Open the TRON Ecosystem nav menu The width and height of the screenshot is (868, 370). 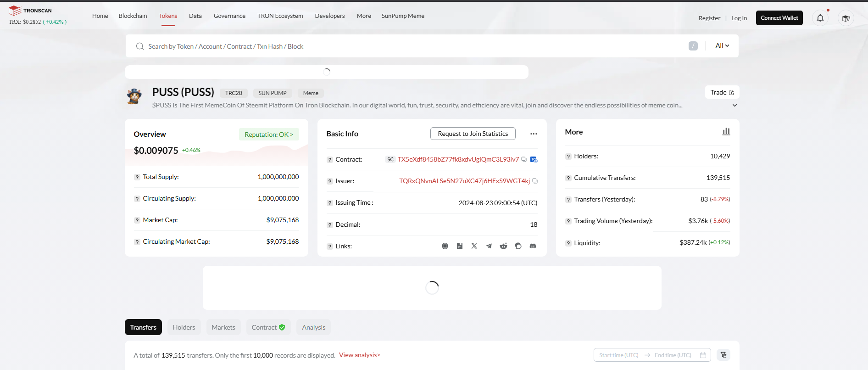click(280, 16)
